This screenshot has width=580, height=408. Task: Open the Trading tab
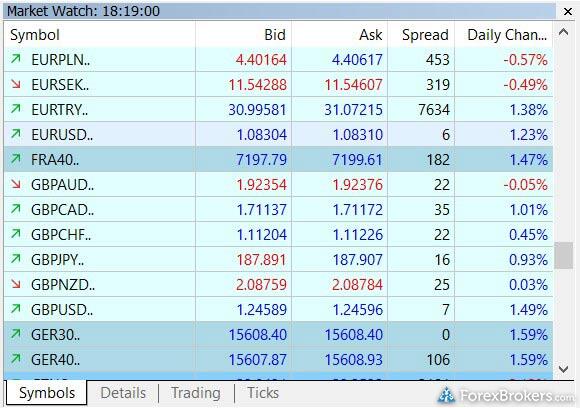click(196, 393)
